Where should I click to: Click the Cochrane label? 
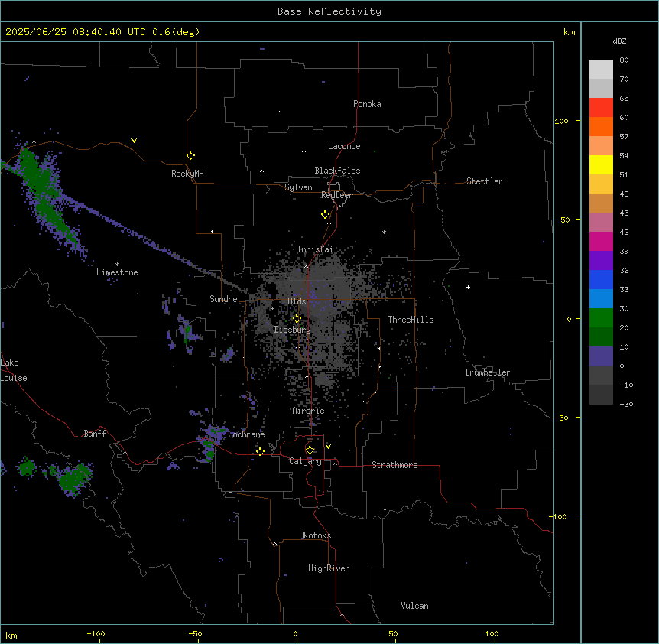pos(246,434)
